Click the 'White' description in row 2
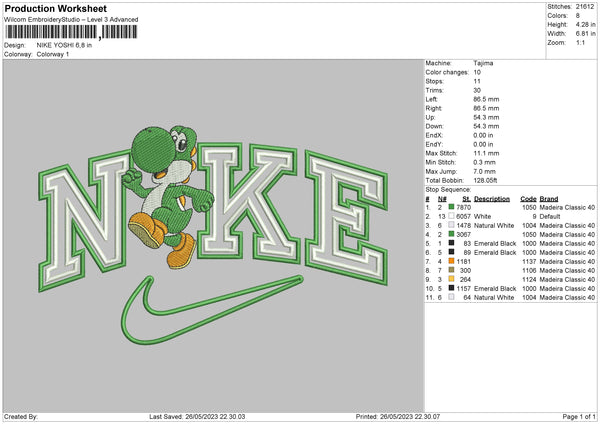 (482, 217)
